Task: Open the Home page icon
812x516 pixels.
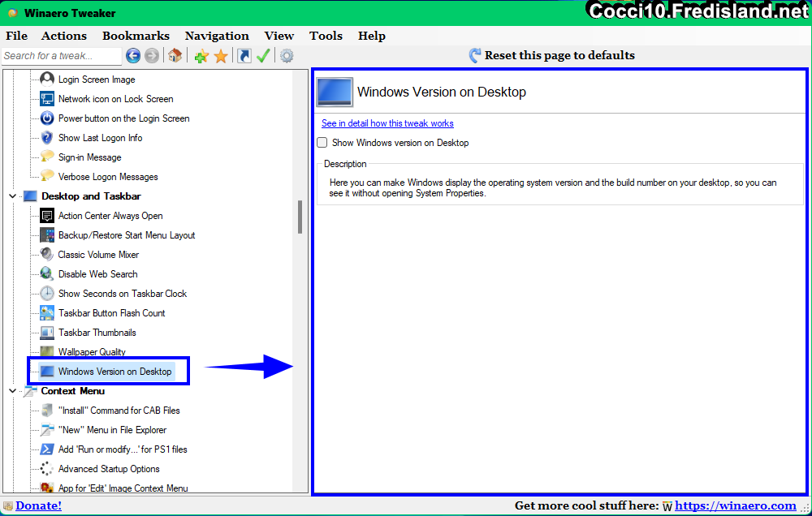Action: (175, 55)
